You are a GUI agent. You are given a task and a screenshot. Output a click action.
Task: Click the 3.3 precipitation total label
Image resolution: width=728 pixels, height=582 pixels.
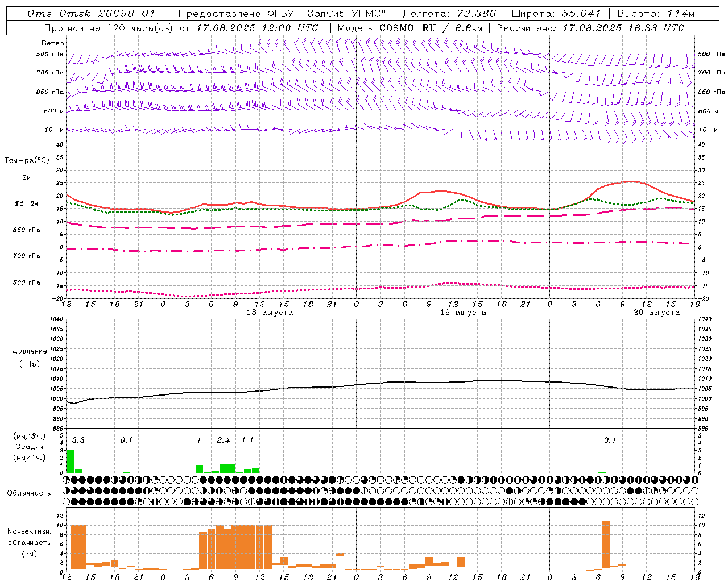pos(78,440)
